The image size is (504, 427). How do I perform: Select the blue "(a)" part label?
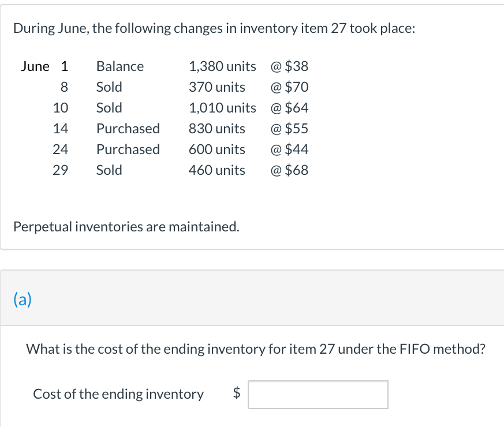(23, 299)
